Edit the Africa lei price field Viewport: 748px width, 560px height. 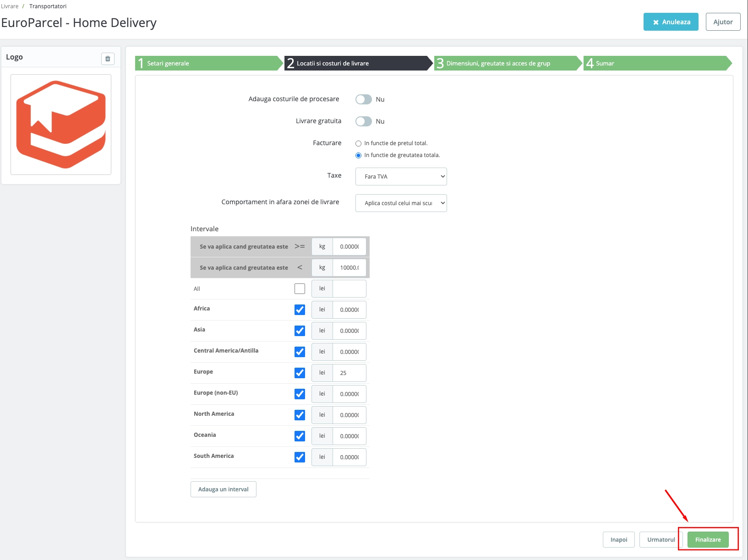click(349, 310)
